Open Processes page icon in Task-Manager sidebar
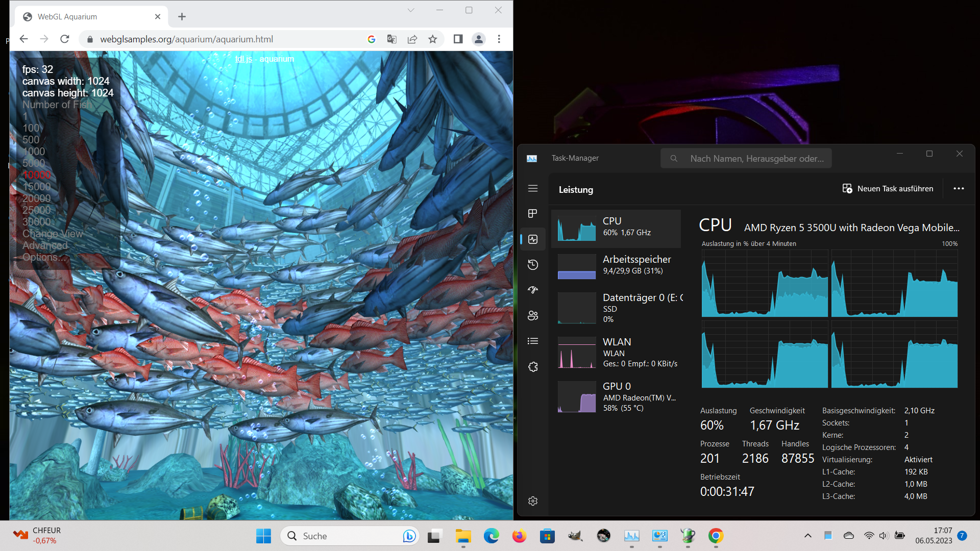Image resolution: width=980 pixels, height=551 pixels. [532, 213]
